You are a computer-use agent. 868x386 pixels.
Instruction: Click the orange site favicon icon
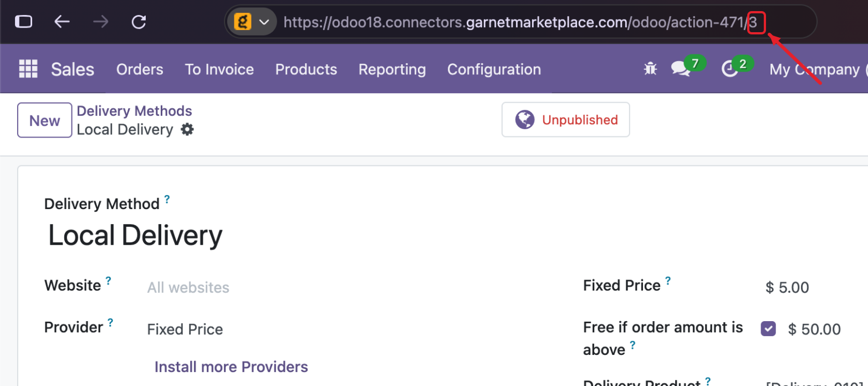(x=243, y=22)
